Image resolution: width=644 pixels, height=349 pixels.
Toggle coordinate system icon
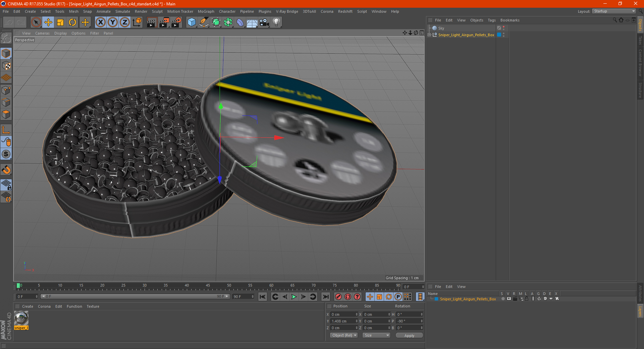click(137, 22)
